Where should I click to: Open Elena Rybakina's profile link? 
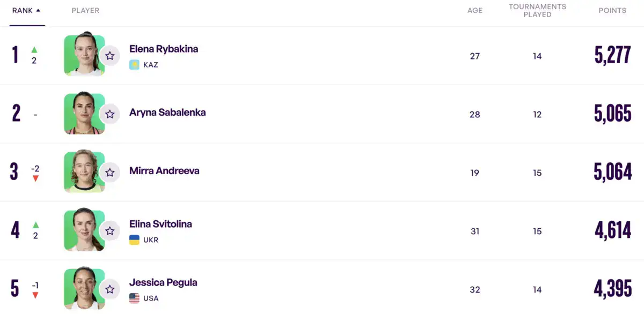pyautogui.click(x=164, y=49)
